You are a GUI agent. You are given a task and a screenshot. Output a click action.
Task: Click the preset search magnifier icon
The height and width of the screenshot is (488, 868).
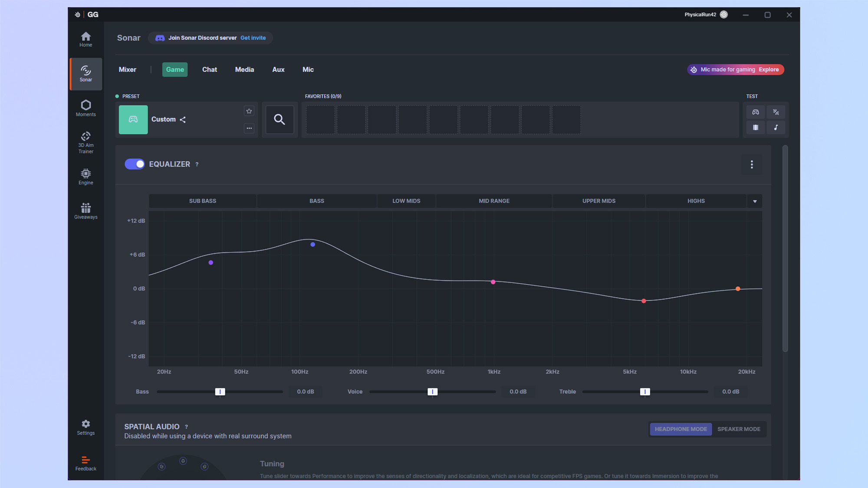click(279, 119)
